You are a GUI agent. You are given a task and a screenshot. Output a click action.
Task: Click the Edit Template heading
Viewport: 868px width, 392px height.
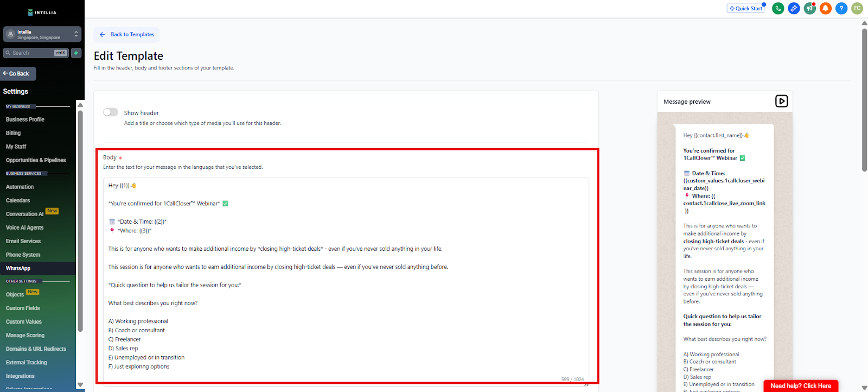(129, 56)
